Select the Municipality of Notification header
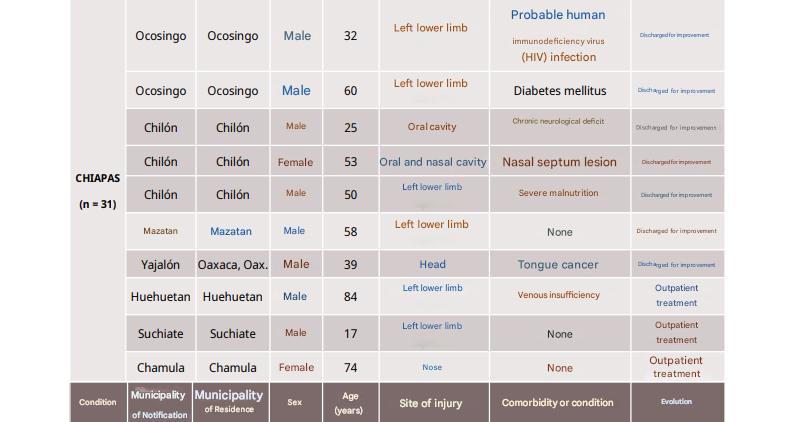The image size is (792, 422). pos(161,403)
